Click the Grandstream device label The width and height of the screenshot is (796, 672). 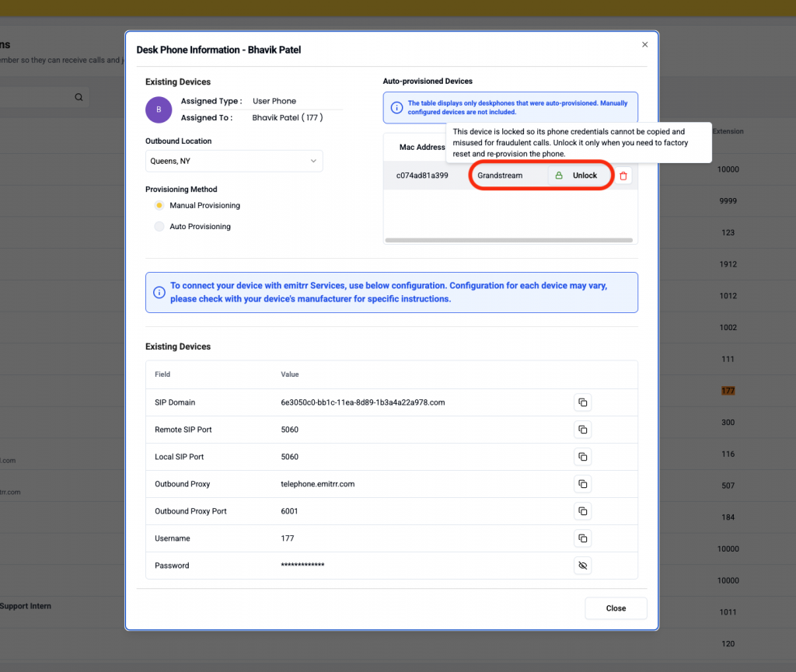[500, 176]
